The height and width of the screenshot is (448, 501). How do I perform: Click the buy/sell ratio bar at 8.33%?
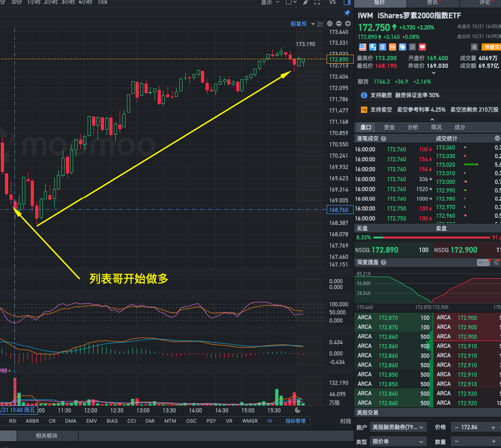click(x=431, y=238)
